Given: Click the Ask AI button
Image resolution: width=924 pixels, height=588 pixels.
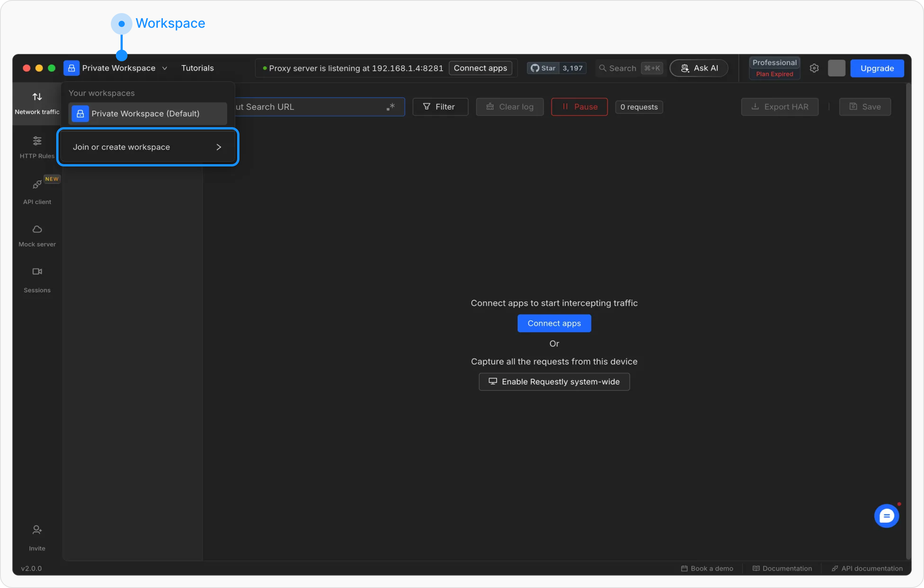Looking at the screenshot, I should point(699,68).
